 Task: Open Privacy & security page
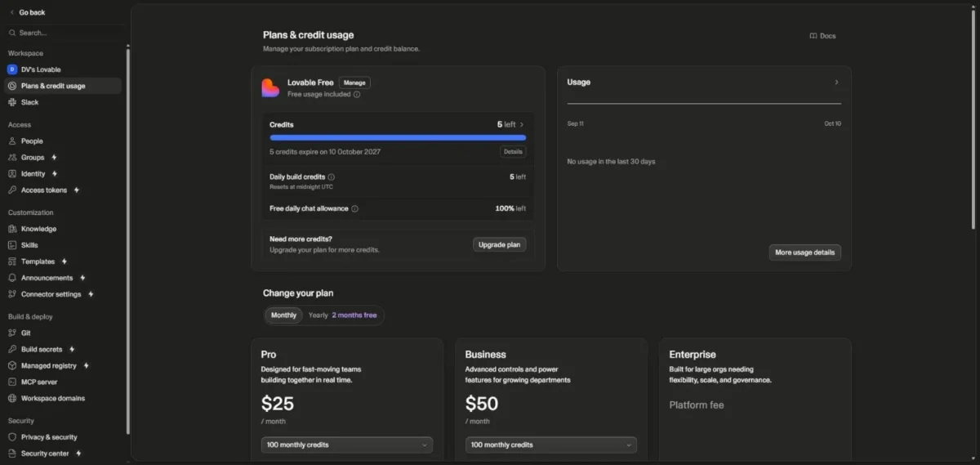(64, 437)
